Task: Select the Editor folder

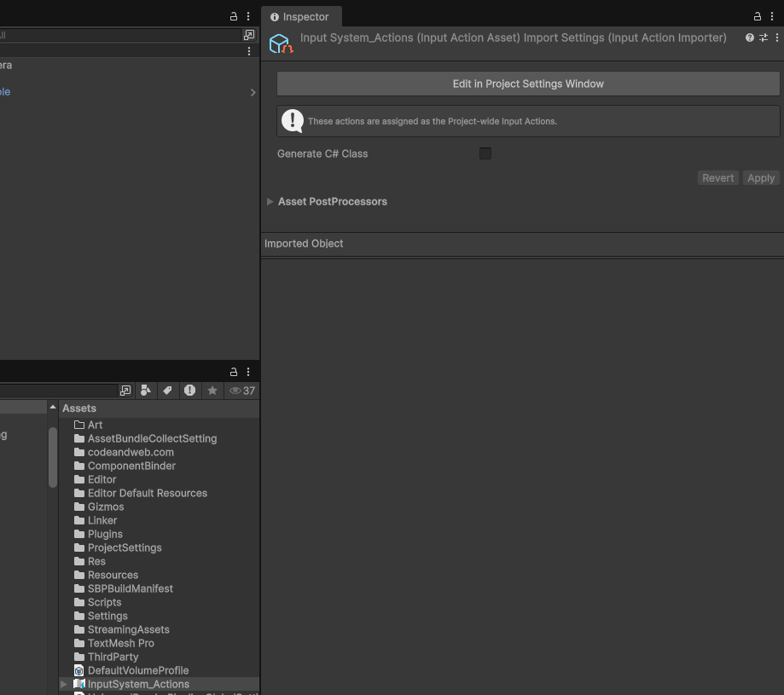Action: click(159, 479)
